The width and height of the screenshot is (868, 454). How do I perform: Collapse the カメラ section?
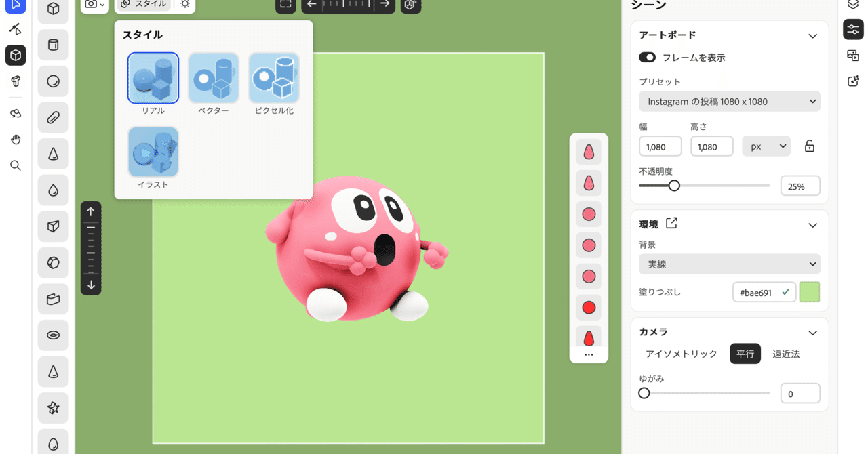(x=812, y=333)
